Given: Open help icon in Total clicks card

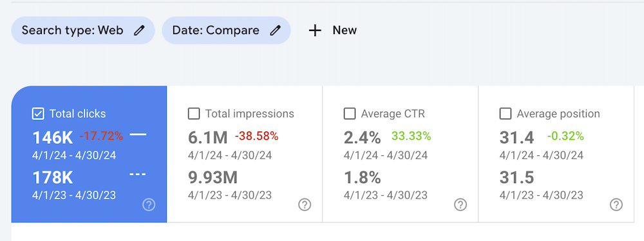Looking at the screenshot, I should 149,204.
